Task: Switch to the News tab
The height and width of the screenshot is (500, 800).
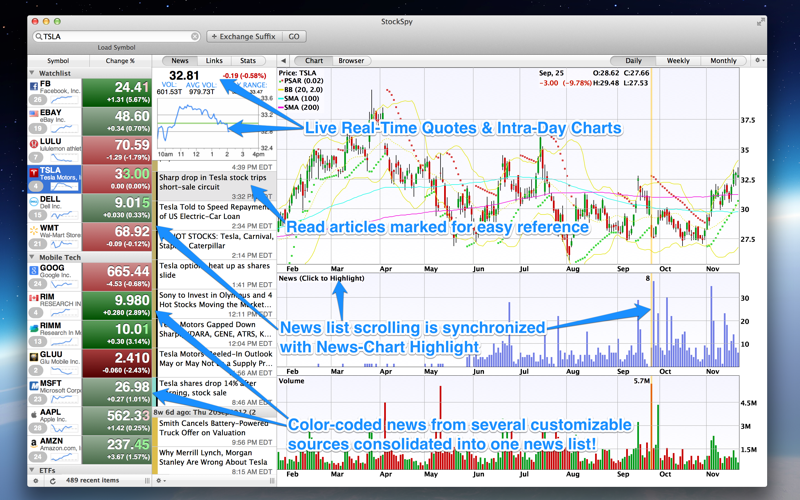Action: [180, 61]
